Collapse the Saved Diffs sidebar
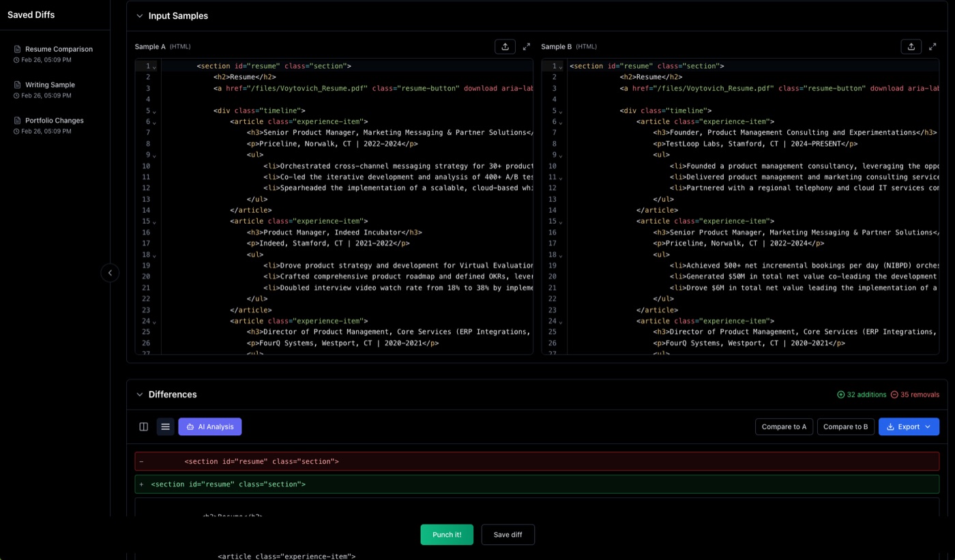Screen dimensions: 955x560 pos(110,273)
